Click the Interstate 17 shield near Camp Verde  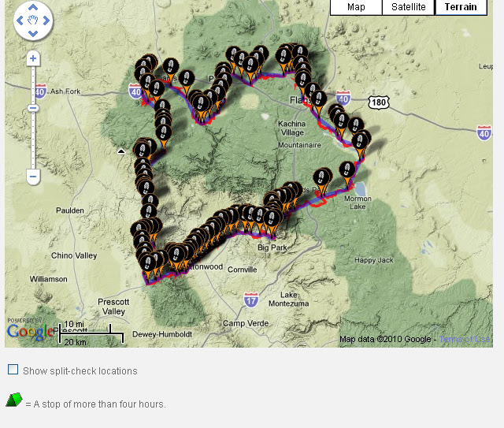point(250,300)
